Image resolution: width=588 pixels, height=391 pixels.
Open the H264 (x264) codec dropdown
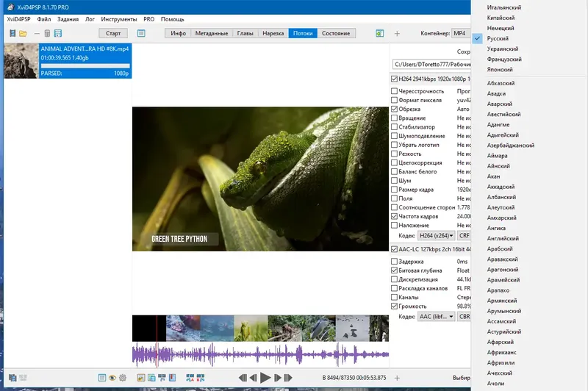435,236
